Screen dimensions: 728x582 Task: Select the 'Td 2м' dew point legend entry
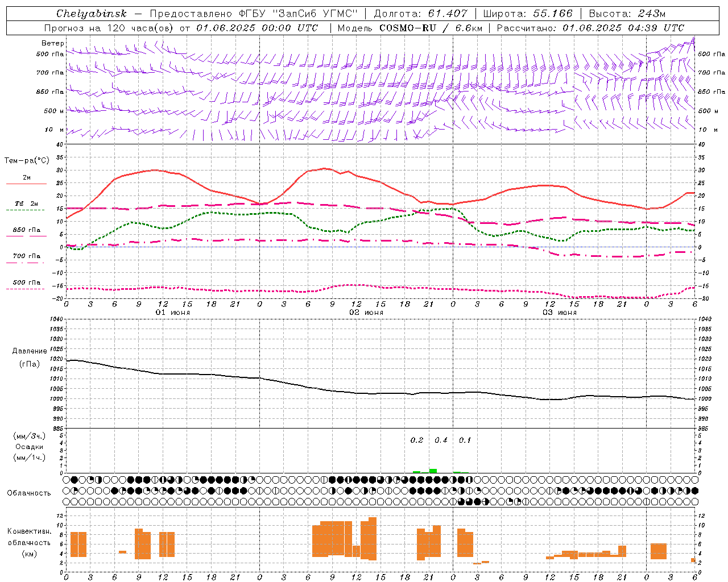pos(27,203)
